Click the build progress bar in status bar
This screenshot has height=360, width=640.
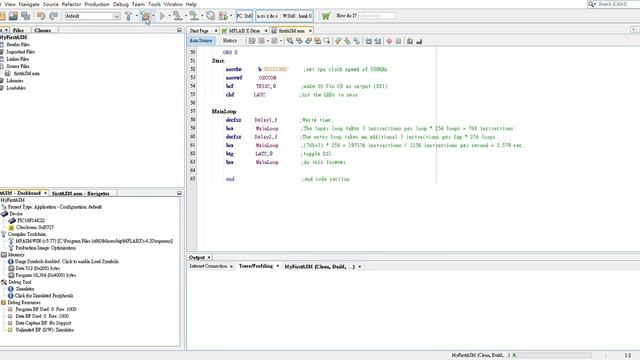pyautogui.click(x=552, y=355)
